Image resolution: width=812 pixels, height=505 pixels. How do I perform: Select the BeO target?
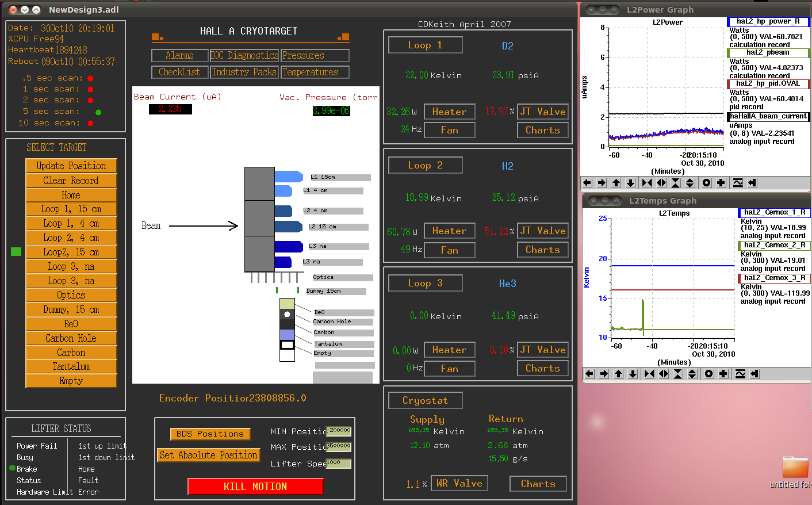(71, 324)
